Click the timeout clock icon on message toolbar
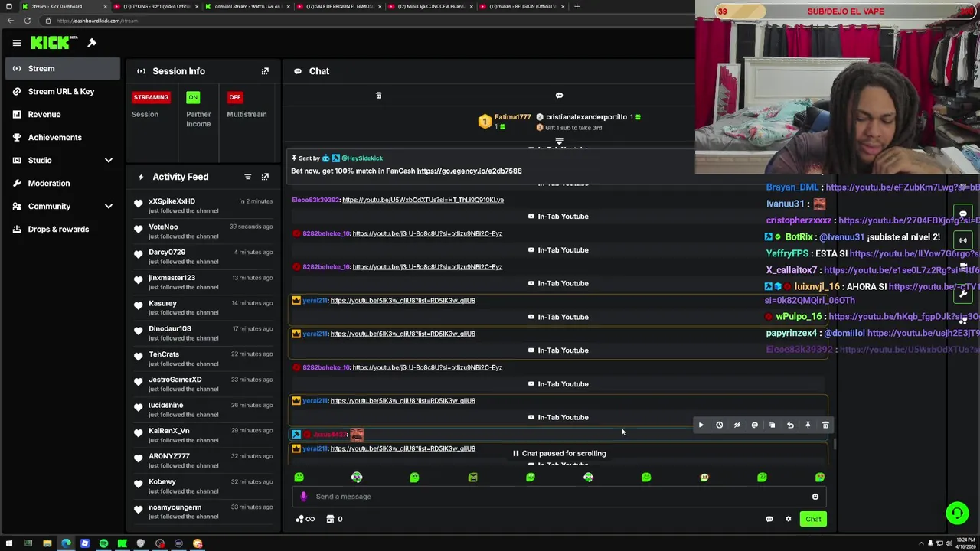Image resolution: width=980 pixels, height=551 pixels. pyautogui.click(x=719, y=425)
